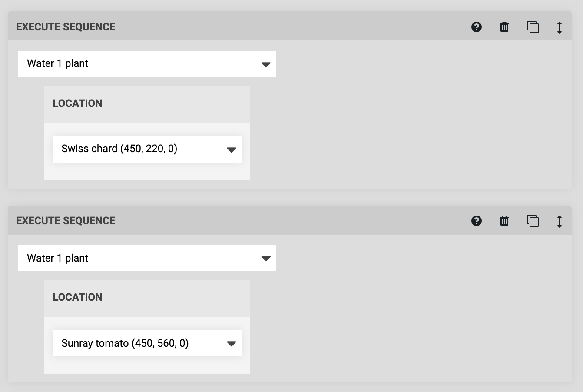
Task: Click the second EXECUTE SEQUENCE header title
Action: [66, 221]
